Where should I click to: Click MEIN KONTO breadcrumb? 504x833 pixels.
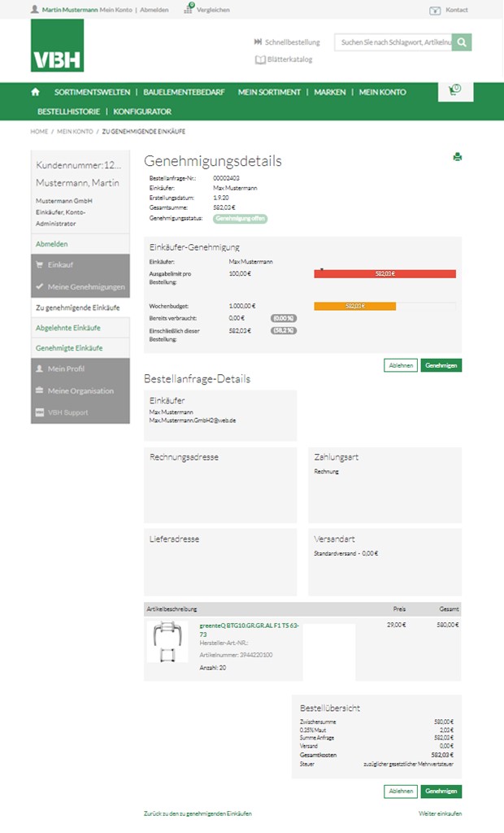click(x=75, y=131)
